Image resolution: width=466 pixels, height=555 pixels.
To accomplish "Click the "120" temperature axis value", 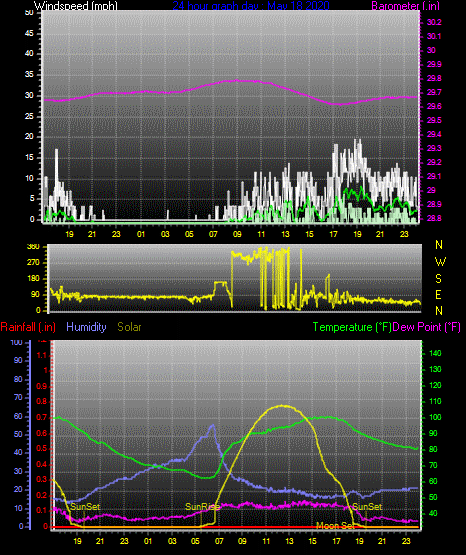I will [x=435, y=385].
